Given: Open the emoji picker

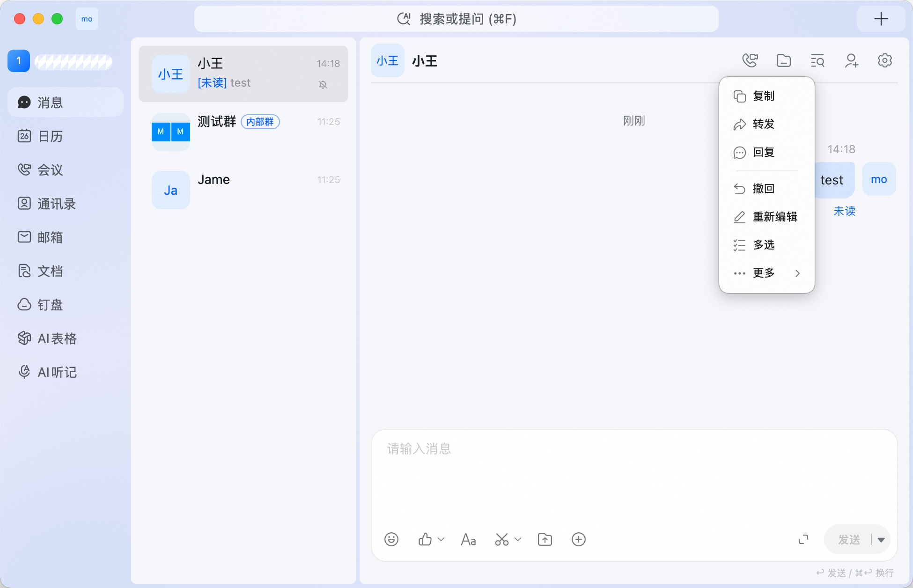Looking at the screenshot, I should click(x=391, y=539).
